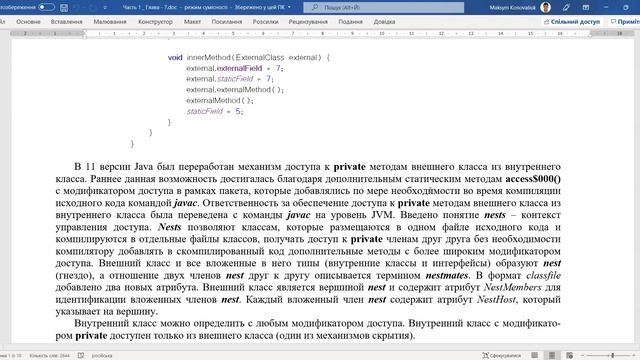Click the російська language indicator

[x=102, y=356]
